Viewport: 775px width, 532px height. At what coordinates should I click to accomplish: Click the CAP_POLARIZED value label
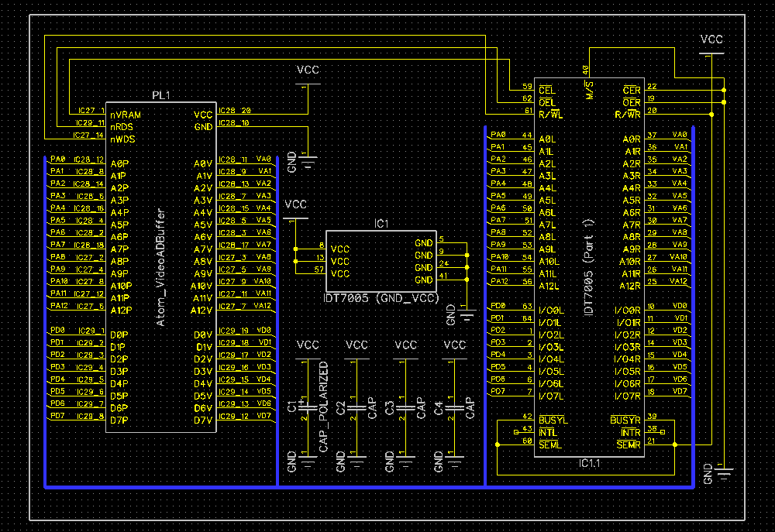(324, 407)
